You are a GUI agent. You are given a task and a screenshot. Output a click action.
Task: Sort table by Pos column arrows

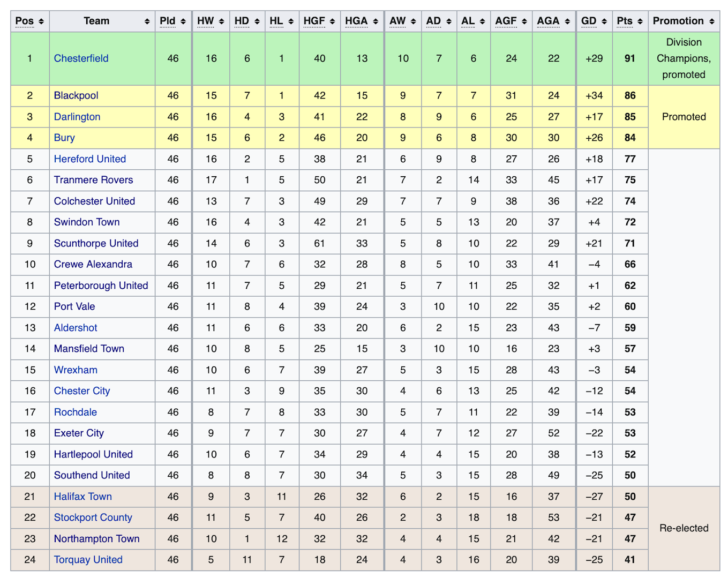pyautogui.click(x=41, y=21)
